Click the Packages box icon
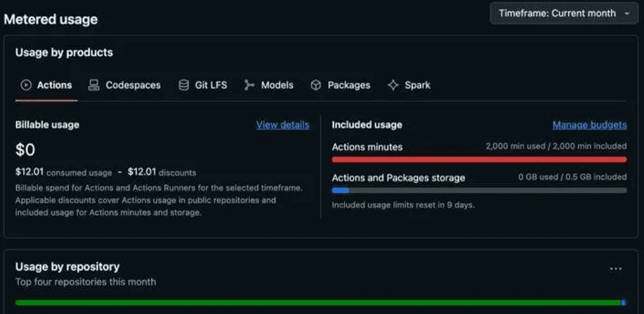 pyautogui.click(x=316, y=85)
